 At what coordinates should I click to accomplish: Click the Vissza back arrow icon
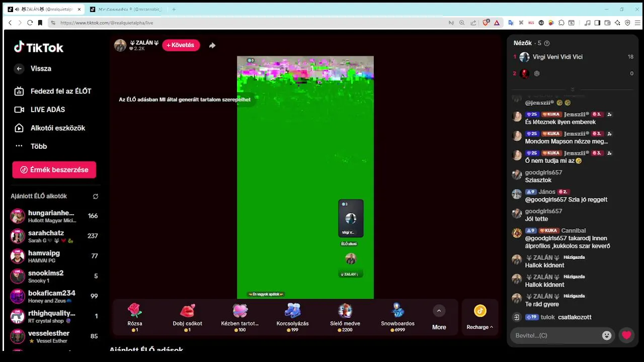tap(19, 69)
